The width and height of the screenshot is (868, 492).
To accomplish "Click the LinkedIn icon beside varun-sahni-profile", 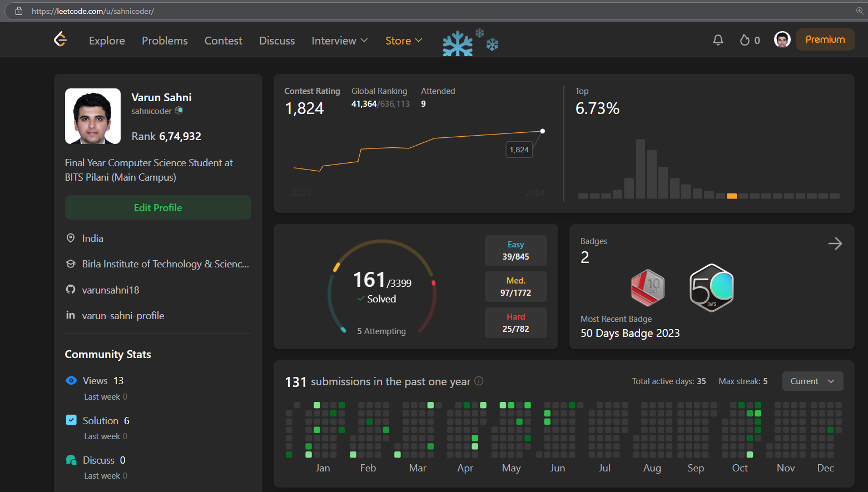I will click(71, 315).
